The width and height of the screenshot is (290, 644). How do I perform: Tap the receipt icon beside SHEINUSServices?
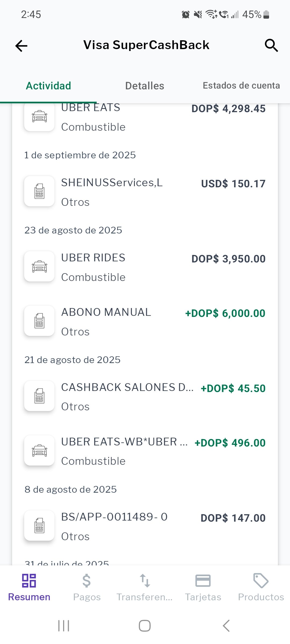point(39,191)
